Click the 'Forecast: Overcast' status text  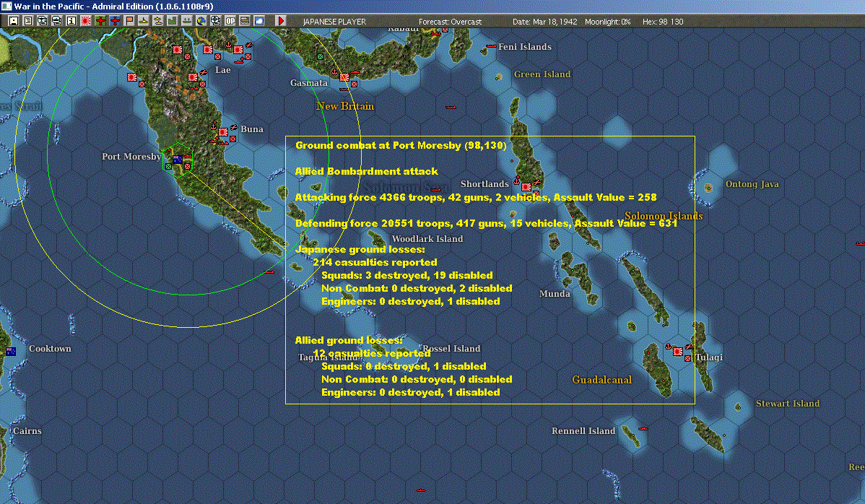pyautogui.click(x=450, y=22)
